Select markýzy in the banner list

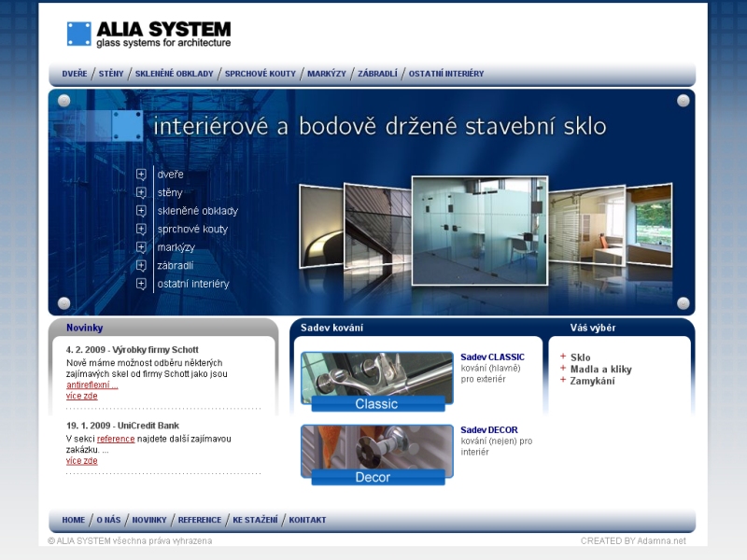pos(176,247)
